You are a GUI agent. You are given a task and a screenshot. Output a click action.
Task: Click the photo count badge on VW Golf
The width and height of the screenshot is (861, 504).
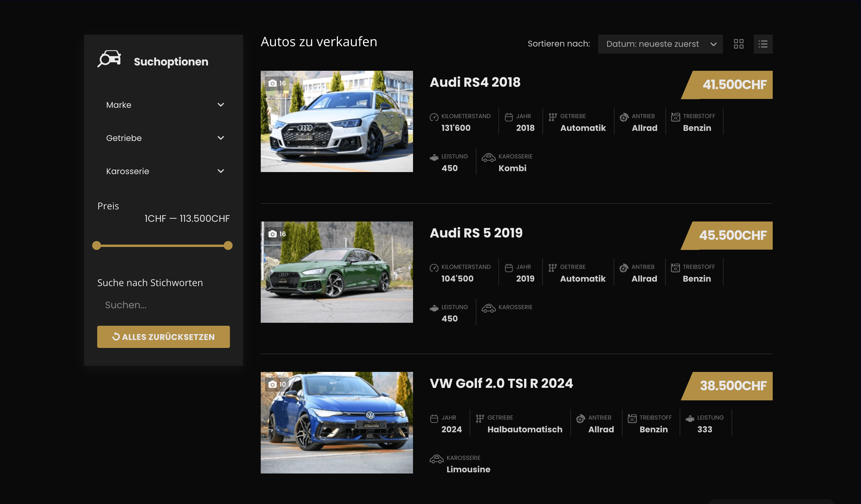[x=277, y=384]
